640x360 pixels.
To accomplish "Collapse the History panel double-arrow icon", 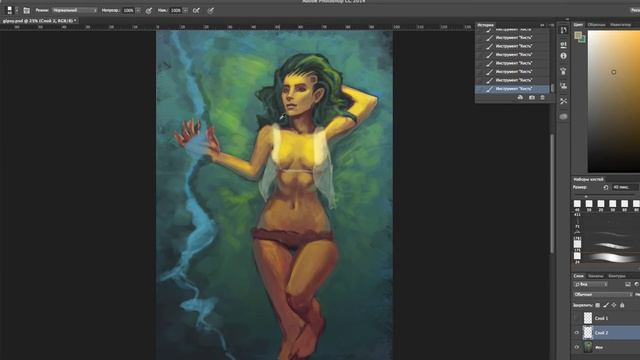I will pos(542,25).
